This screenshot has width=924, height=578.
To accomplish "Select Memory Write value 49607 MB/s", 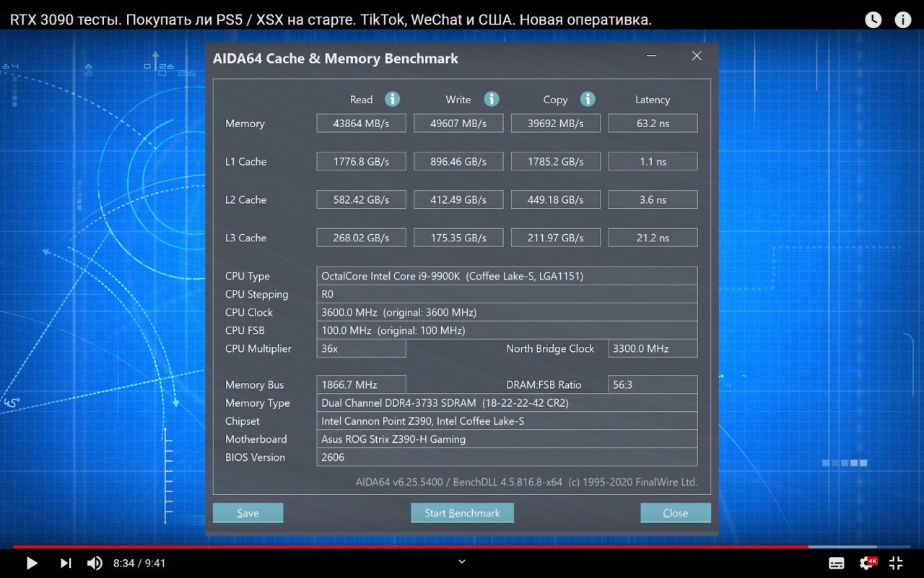I will 458,123.
